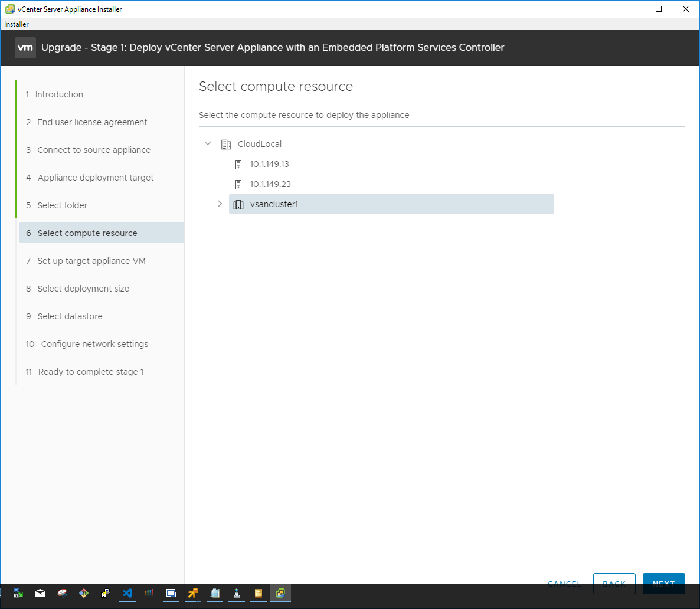
Task: Close the vCenter Server Appliance Installer window
Action: (685, 9)
